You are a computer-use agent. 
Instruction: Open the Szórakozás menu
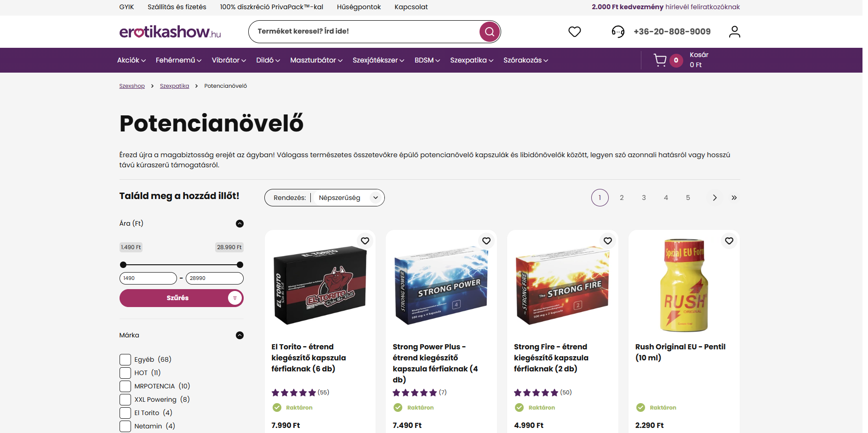[525, 60]
